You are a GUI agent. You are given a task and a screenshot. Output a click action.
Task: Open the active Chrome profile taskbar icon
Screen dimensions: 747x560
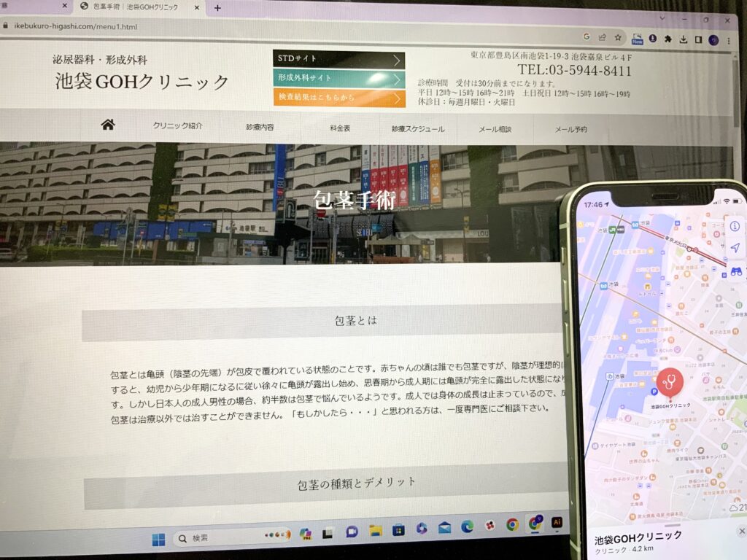pos(535,523)
